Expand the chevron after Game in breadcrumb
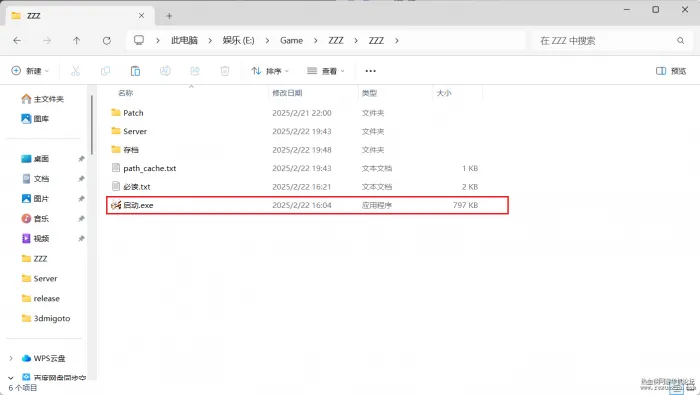 tap(316, 41)
